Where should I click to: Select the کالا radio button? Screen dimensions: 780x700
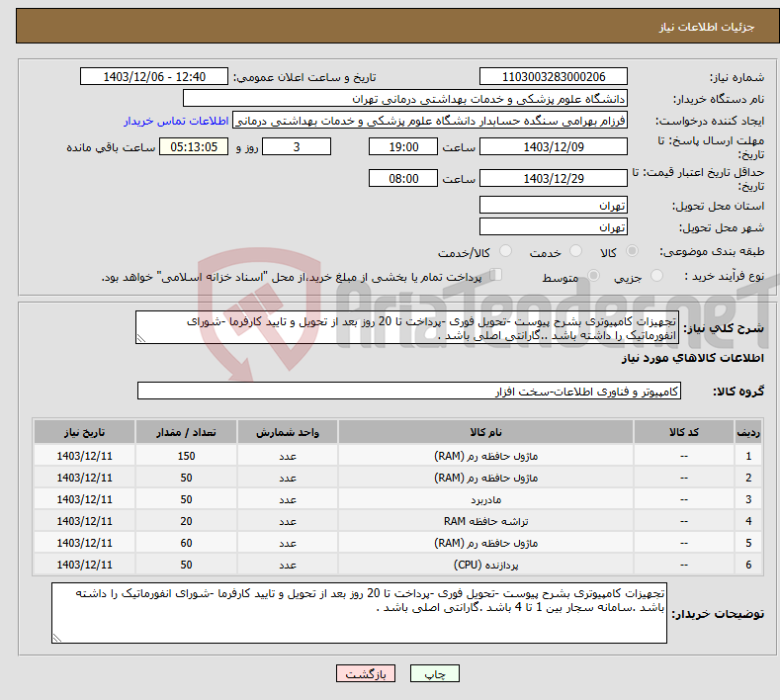coord(632,251)
